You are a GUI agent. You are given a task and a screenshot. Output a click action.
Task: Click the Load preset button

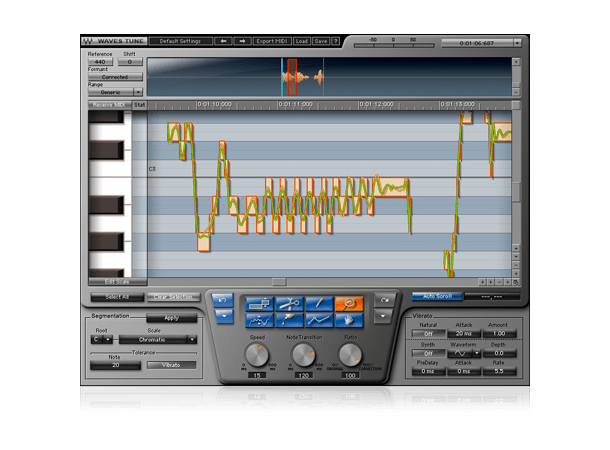pyautogui.click(x=301, y=41)
